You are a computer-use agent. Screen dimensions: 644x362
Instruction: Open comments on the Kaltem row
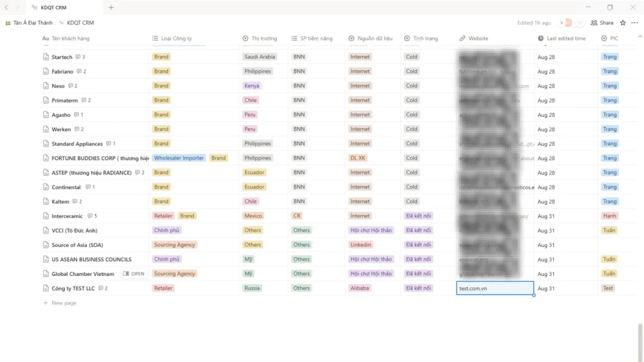(x=77, y=201)
